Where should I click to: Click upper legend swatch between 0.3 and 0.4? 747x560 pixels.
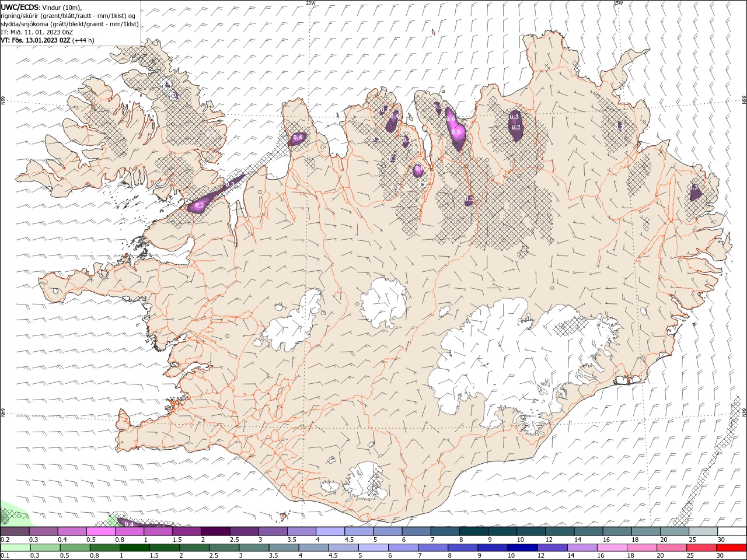pos(44,531)
